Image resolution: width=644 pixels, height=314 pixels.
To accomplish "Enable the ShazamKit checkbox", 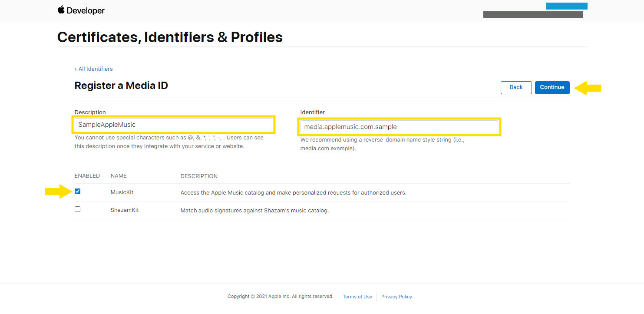I will point(77,209).
